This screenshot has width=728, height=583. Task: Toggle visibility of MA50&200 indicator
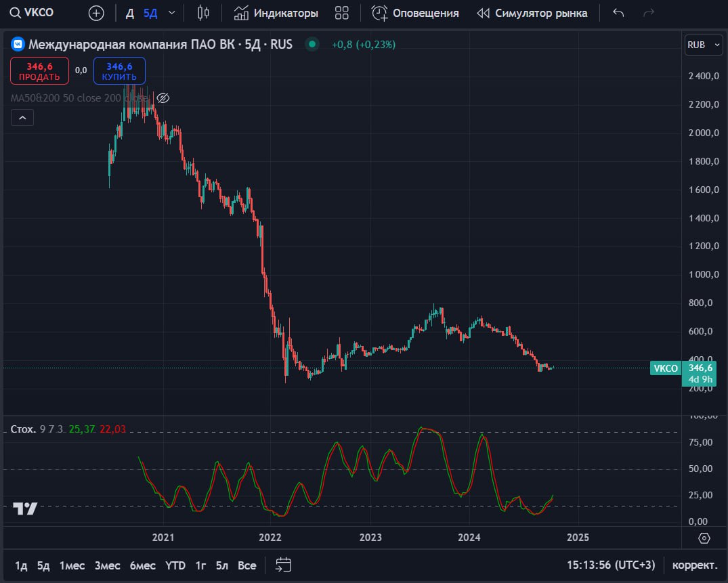163,98
